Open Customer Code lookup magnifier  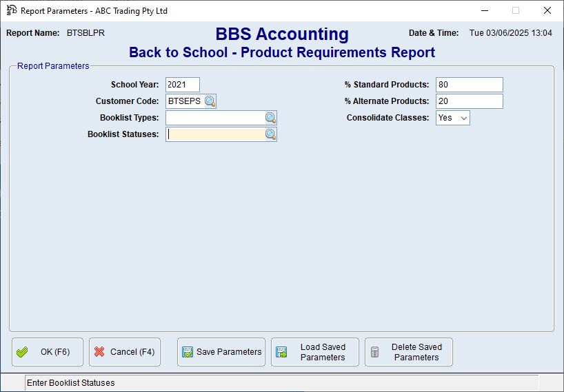coord(210,101)
